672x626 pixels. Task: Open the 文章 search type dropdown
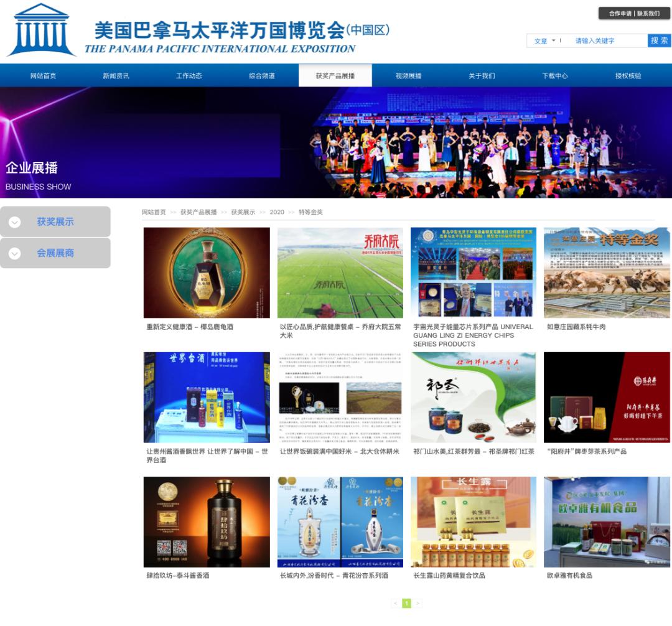[x=544, y=40]
